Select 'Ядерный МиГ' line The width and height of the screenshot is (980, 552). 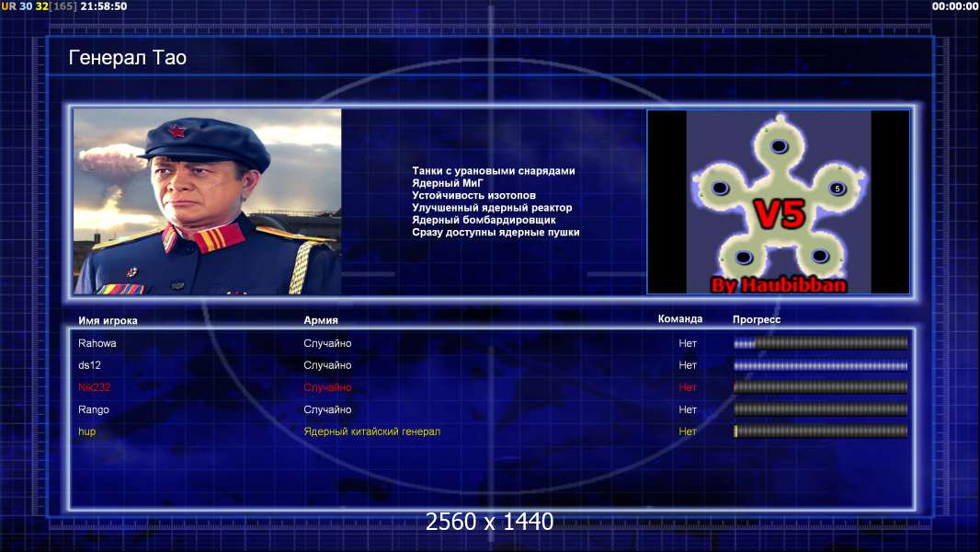click(x=448, y=183)
